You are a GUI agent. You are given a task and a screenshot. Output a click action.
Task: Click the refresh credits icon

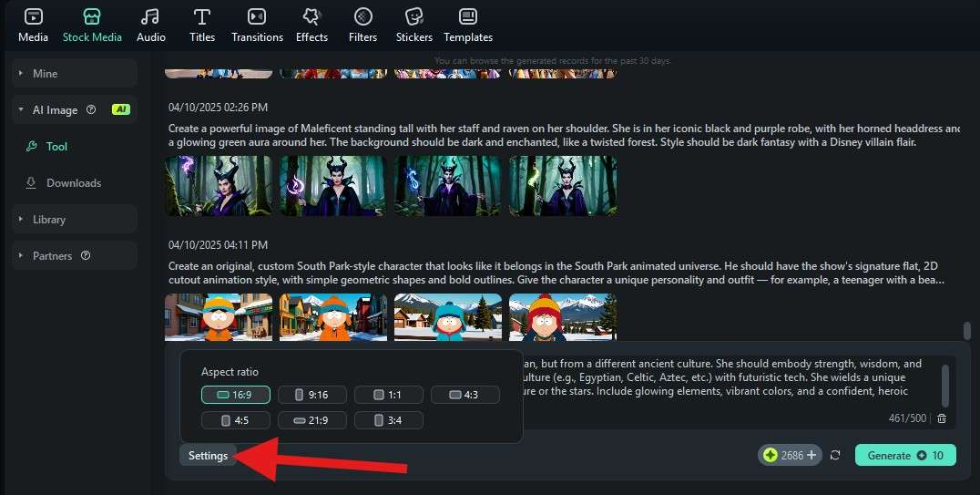point(835,456)
